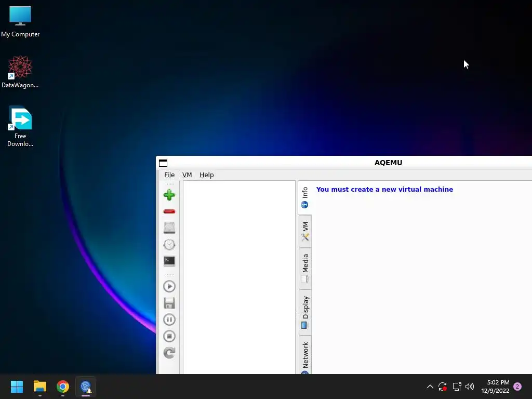Open notifications badge showing 2

coord(517,387)
